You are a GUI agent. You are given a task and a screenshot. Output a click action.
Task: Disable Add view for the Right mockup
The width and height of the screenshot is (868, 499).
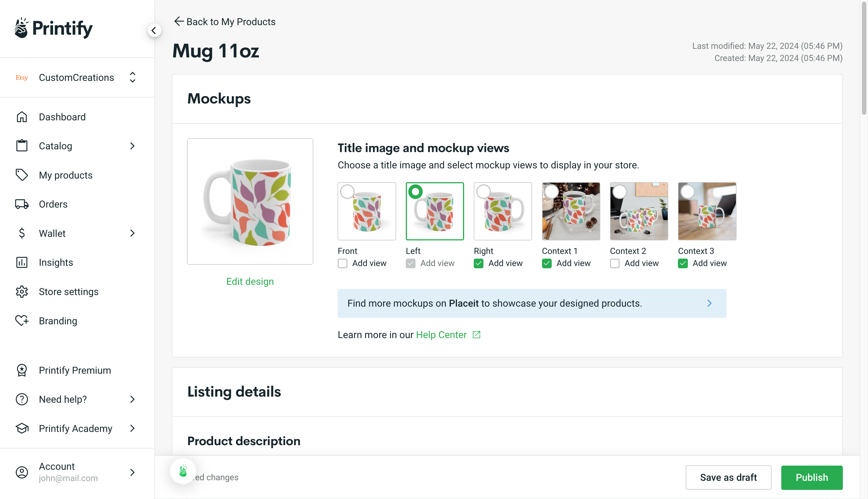(478, 263)
